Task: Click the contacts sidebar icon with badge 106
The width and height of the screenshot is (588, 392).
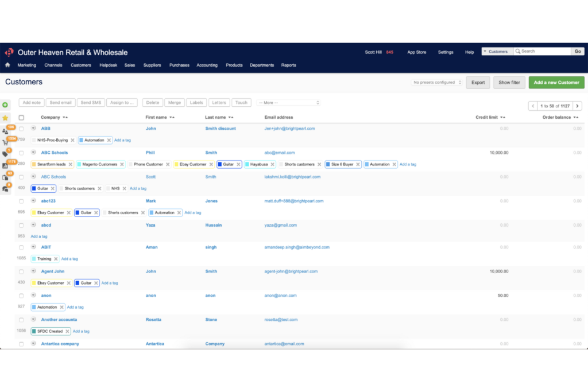Action: coord(5,131)
